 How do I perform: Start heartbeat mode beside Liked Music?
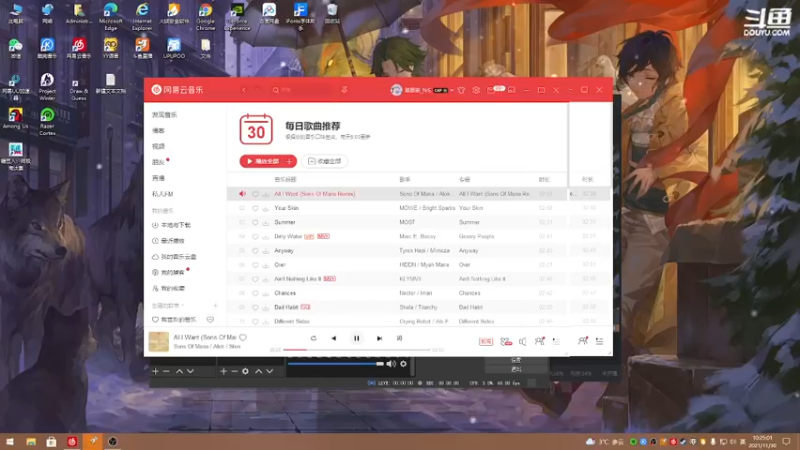pos(210,319)
